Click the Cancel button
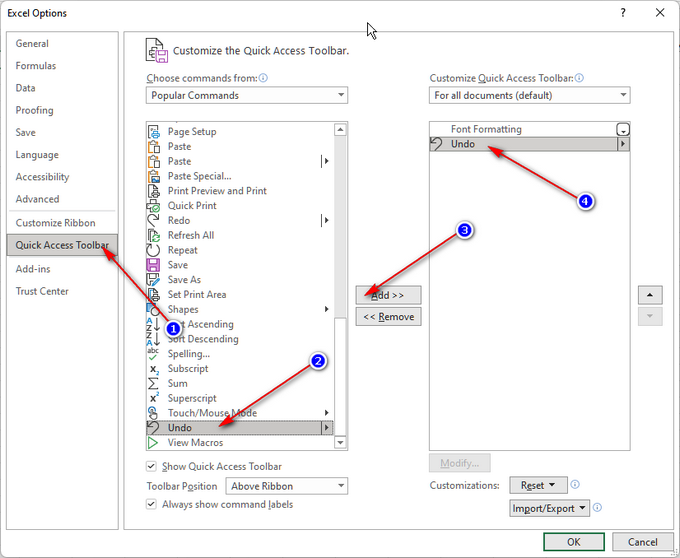Viewport: 680px width, 558px height. click(642, 542)
